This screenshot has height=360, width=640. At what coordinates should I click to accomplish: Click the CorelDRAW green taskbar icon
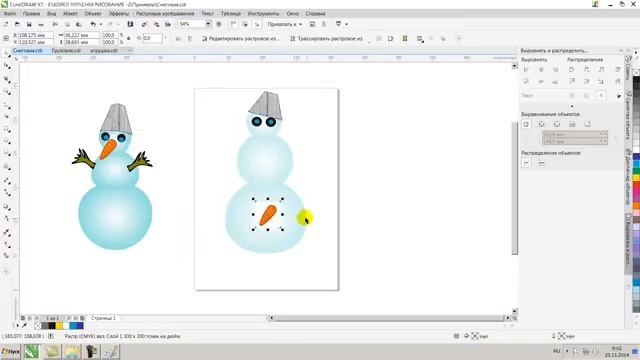tap(32, 351)
